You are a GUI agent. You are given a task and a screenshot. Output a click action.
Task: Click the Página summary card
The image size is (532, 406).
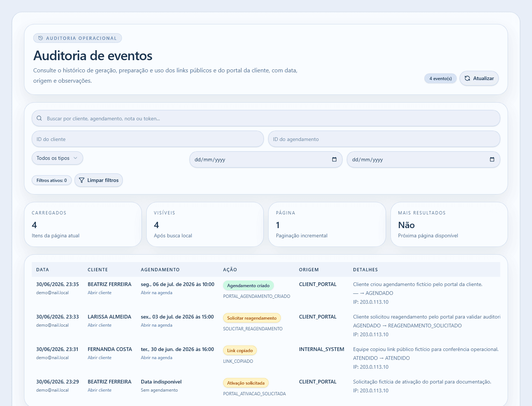point(327,224)
